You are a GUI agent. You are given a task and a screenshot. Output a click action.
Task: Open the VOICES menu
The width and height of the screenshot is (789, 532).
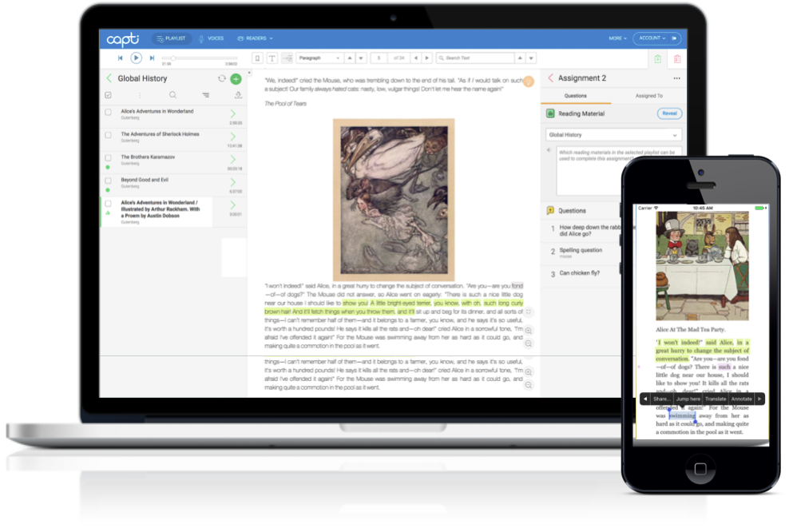click(212, 38)
